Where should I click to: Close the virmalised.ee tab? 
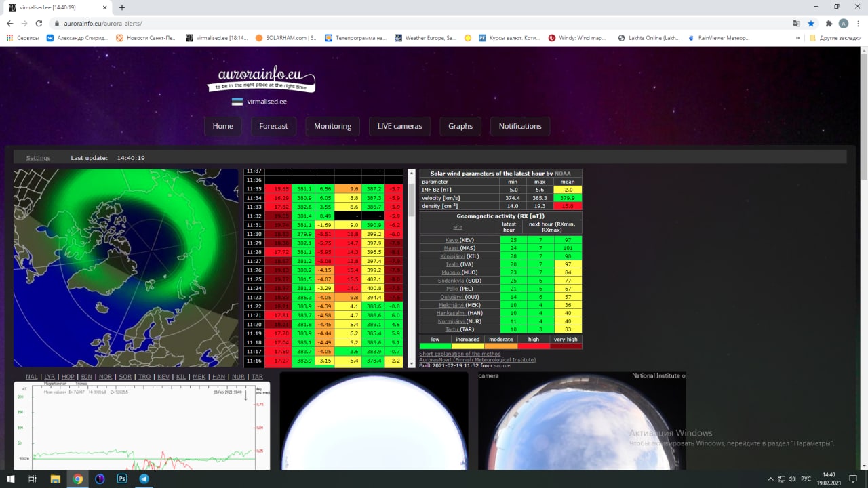point(104,7)
